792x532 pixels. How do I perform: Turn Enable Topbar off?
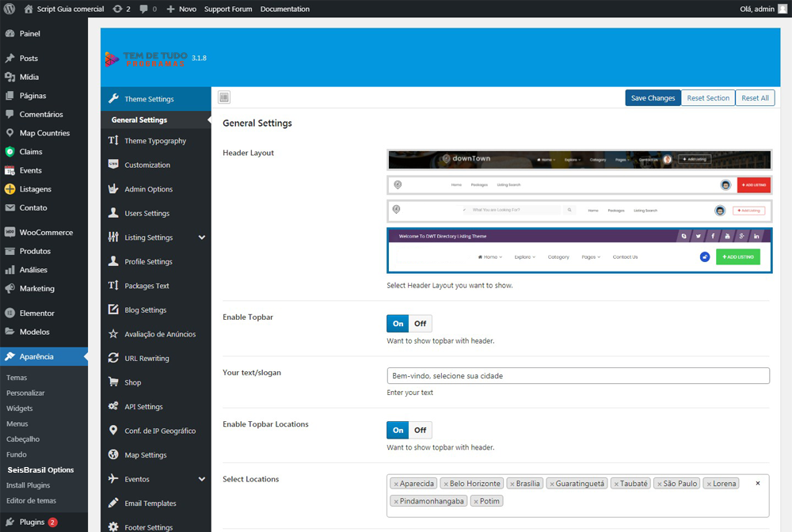click(x=420, y=324)
